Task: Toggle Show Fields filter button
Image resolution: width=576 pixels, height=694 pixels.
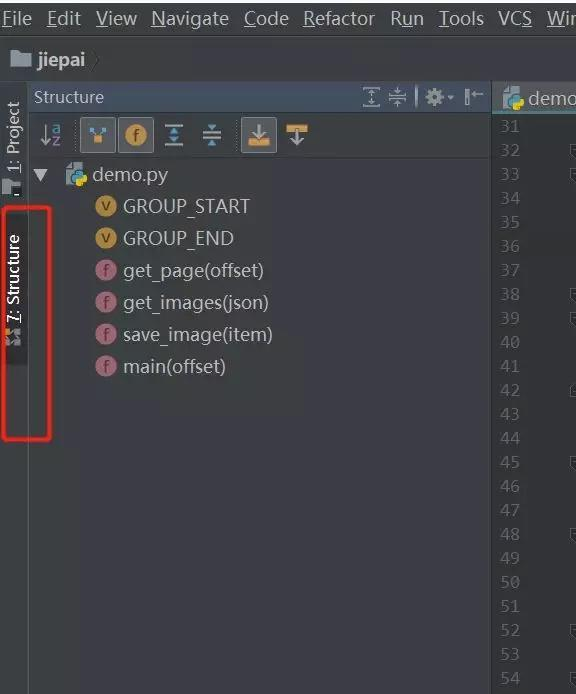Action: 136,135
